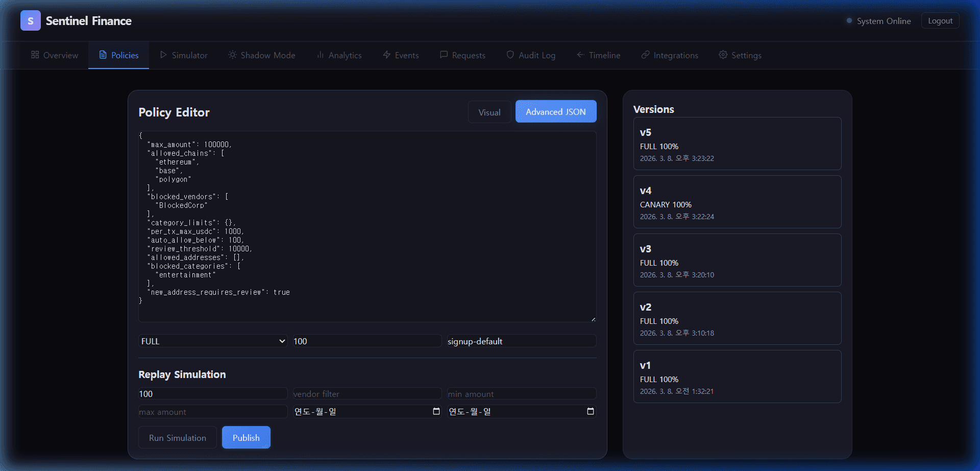Select version v4 CANARY entry
Image resolution: width=980 pixels, height=471 pixels.
tap(737, 202)
